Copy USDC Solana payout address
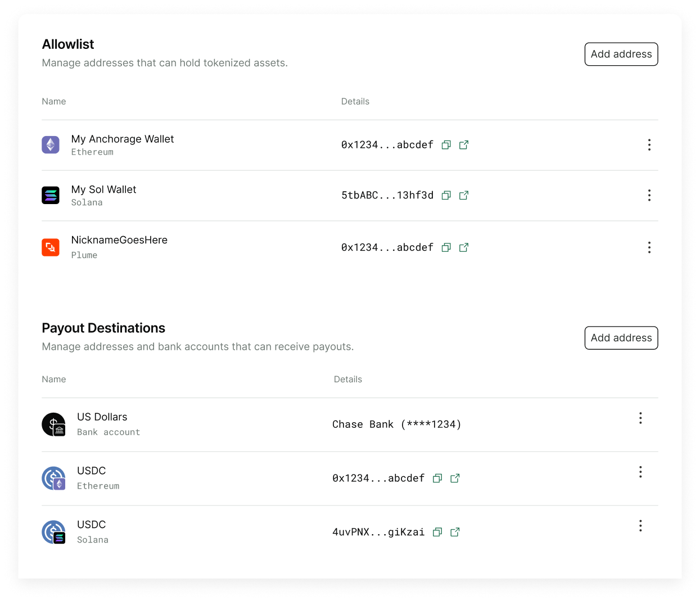This screenshot has width=700, height=601. point(437,532)
